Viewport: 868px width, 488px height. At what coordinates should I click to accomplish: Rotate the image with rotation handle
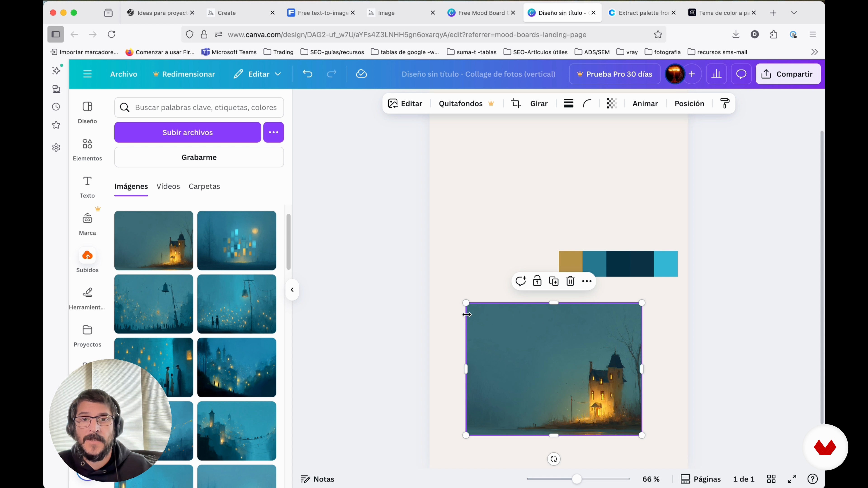(554, 459)
